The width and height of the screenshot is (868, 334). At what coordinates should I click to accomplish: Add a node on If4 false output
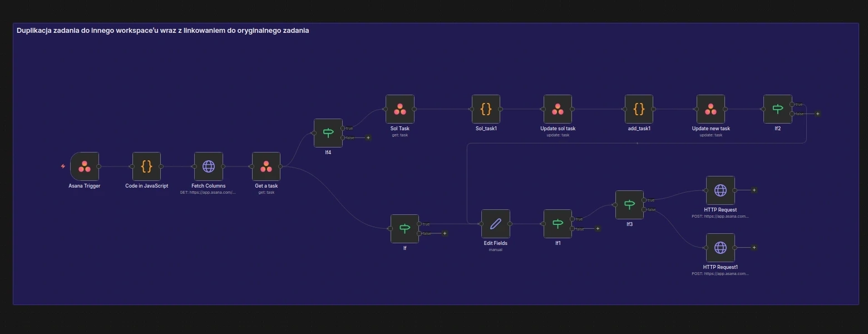coord(368,137)
